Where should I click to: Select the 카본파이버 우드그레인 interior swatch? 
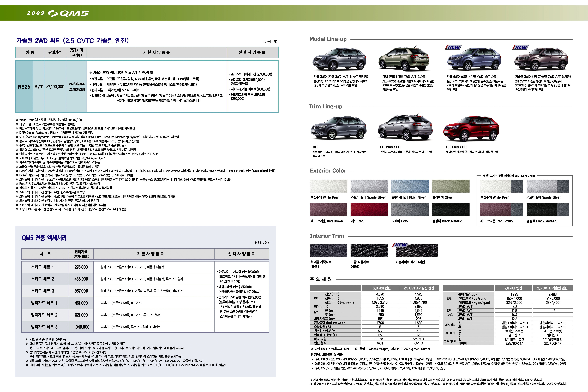pos(417,251)
